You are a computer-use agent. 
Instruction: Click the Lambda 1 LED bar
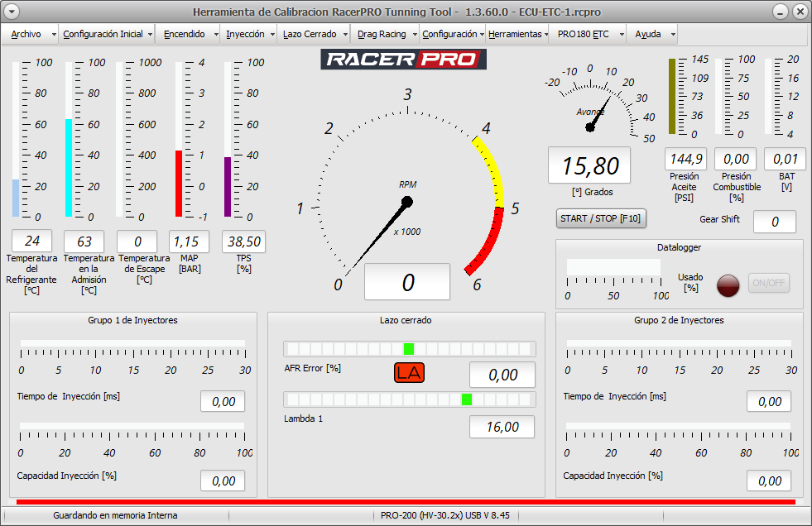pyautogui.click(x=409, y=399)
